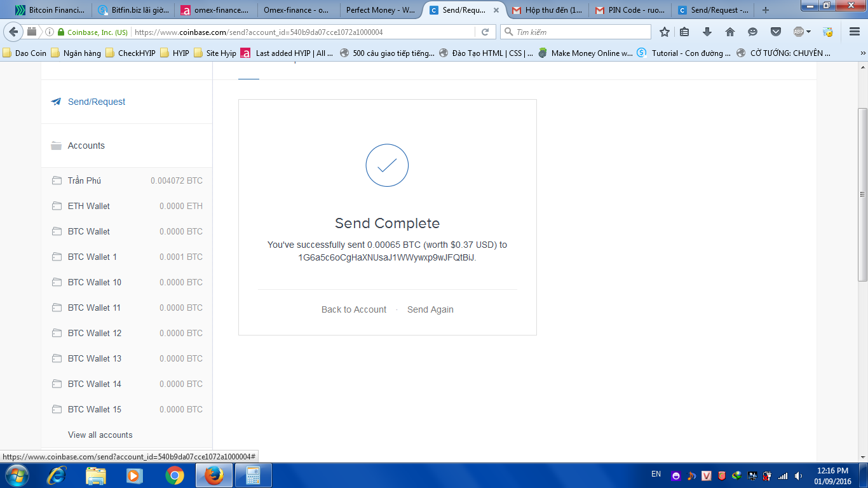Open the Send/Request sidebar link

97,102
